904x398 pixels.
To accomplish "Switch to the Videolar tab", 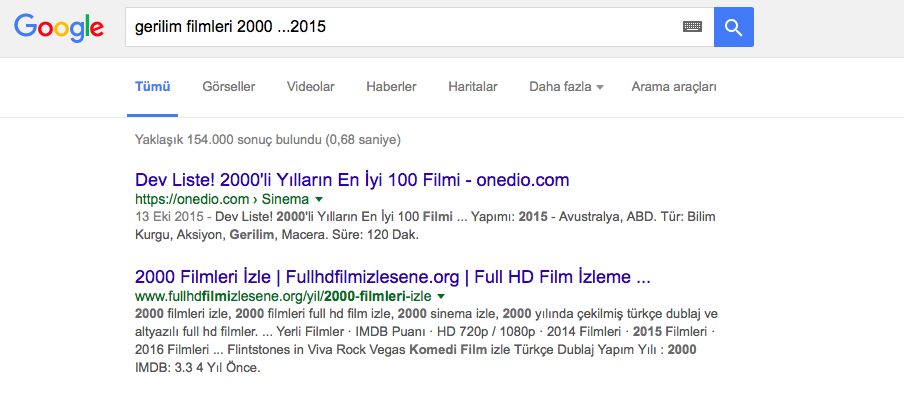I will click(x=311, y=87).
